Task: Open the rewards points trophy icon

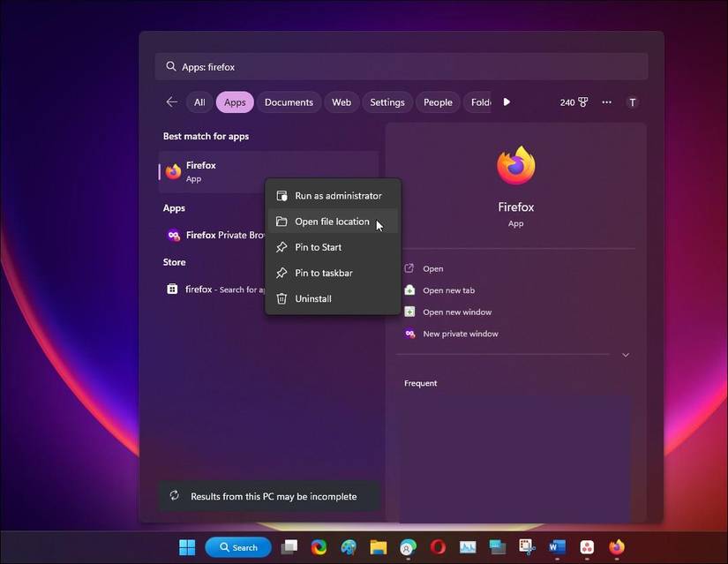Action: [x=583, y=102]
